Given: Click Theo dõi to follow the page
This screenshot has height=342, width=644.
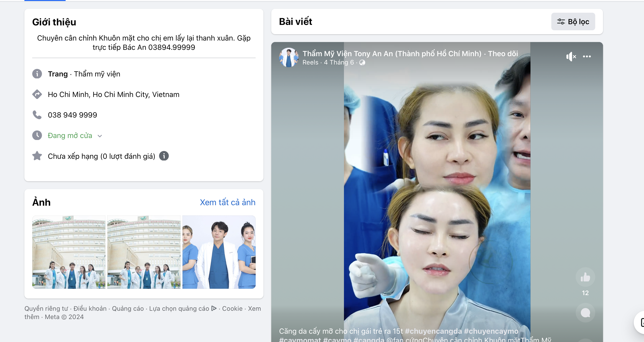Looking at the screenshot, I should pos(503,53).
